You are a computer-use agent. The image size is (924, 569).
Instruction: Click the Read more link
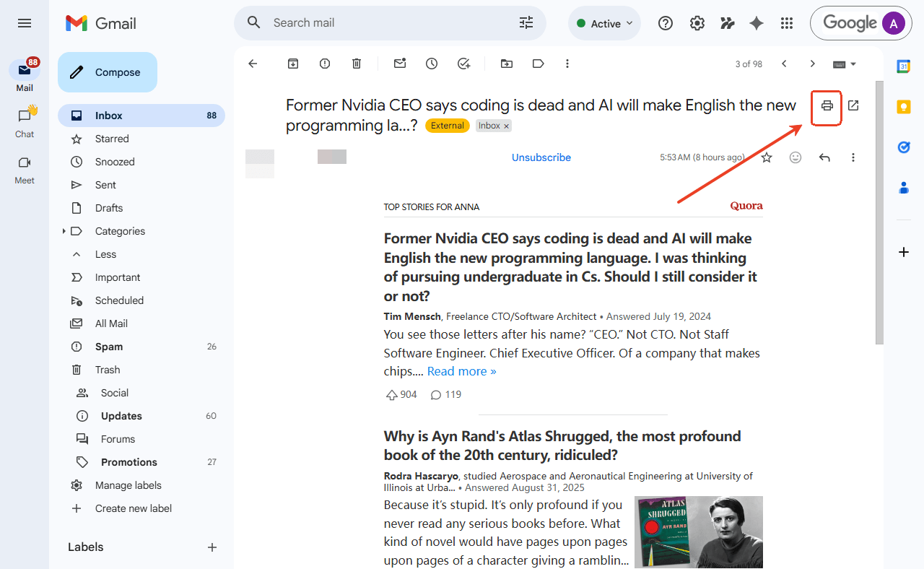click(x=462, y=371)
